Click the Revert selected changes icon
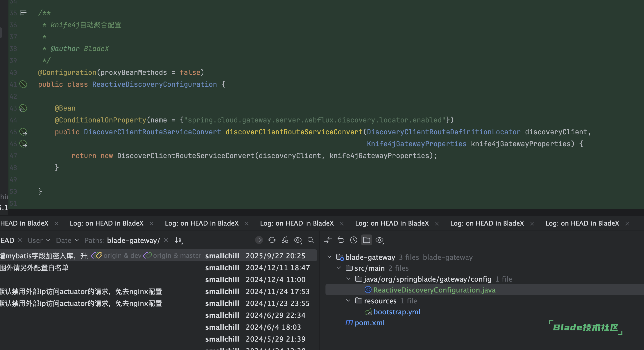Viewport: 644px width, 350px height. (x=341, y=240)
